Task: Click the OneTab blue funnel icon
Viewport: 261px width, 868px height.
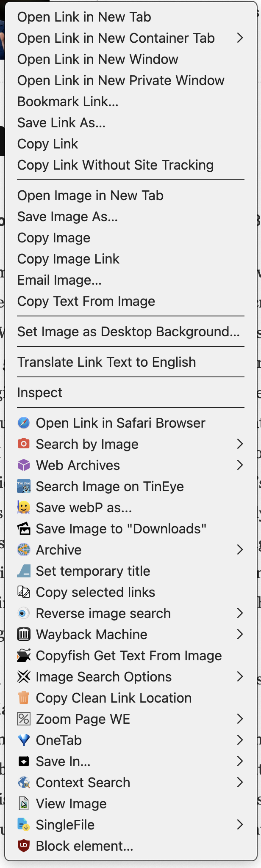Action: tap(24, 740)
